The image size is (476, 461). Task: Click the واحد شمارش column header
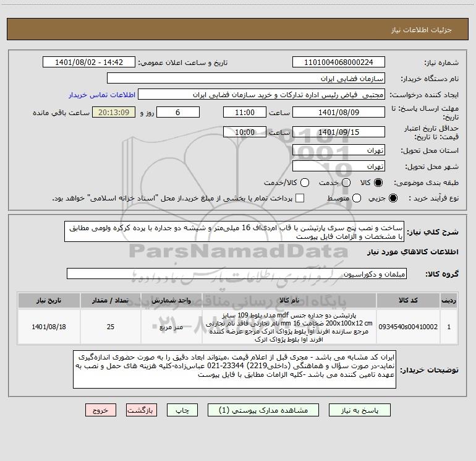pos(171,300)
